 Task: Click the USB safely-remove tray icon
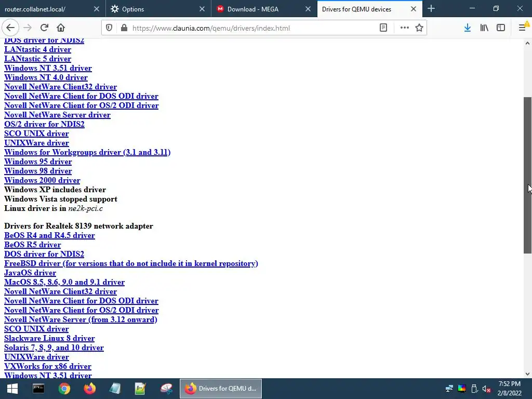tap(474, 389)
